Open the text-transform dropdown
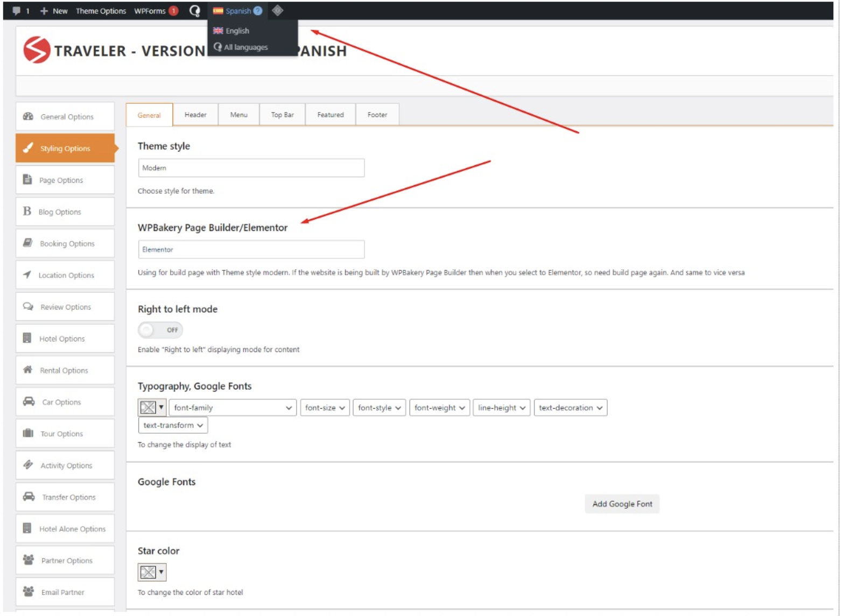The height and width of the screenshot is (616, 843). coord(173,425)
